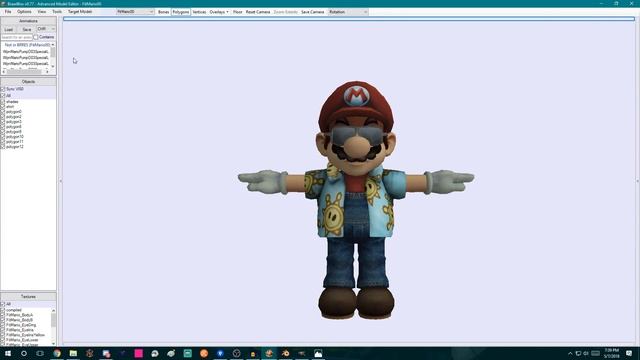Uncheck the polygon2 object
This screenshot has height=360, width=640.
pyautogui.click(x=3, y=117)
